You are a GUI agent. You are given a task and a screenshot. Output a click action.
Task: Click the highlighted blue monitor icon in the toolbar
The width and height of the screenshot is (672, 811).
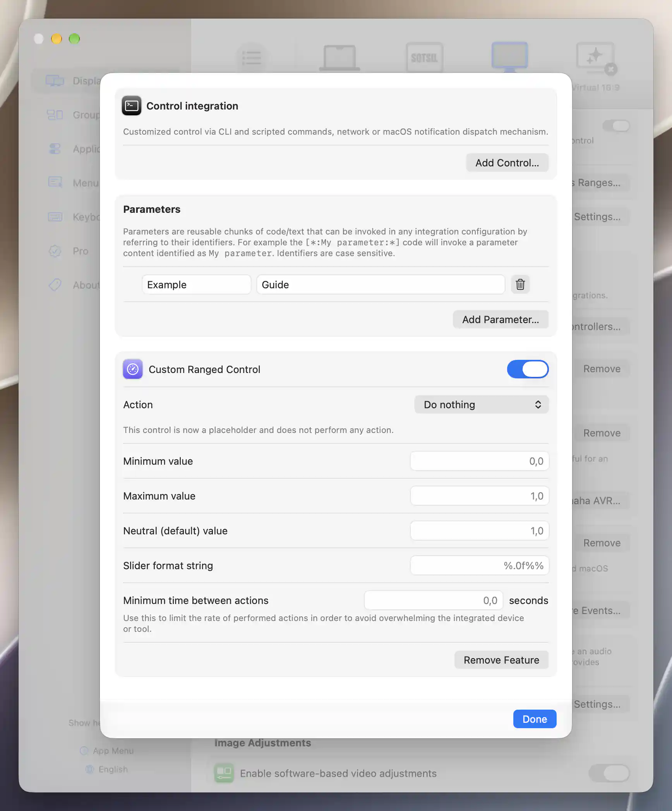point(510,56)
